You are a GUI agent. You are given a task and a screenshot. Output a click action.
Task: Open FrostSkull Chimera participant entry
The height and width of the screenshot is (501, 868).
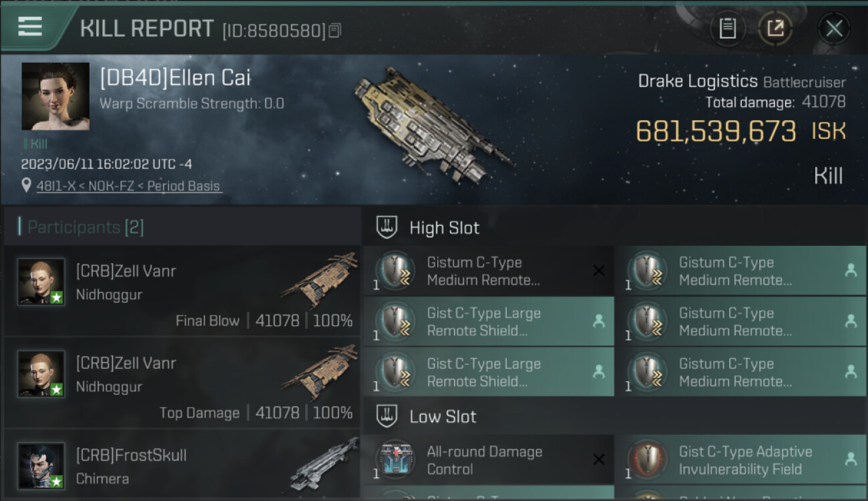(x=182, y=466)
